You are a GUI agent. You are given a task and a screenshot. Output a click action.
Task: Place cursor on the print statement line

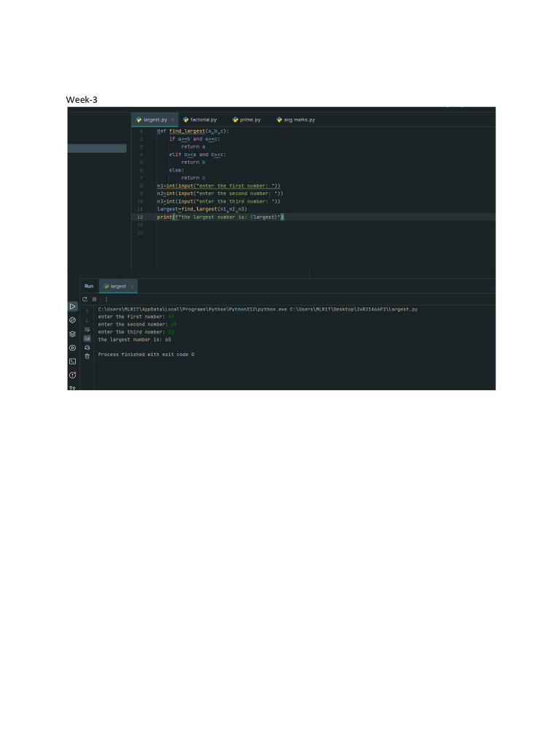(220, 217)
